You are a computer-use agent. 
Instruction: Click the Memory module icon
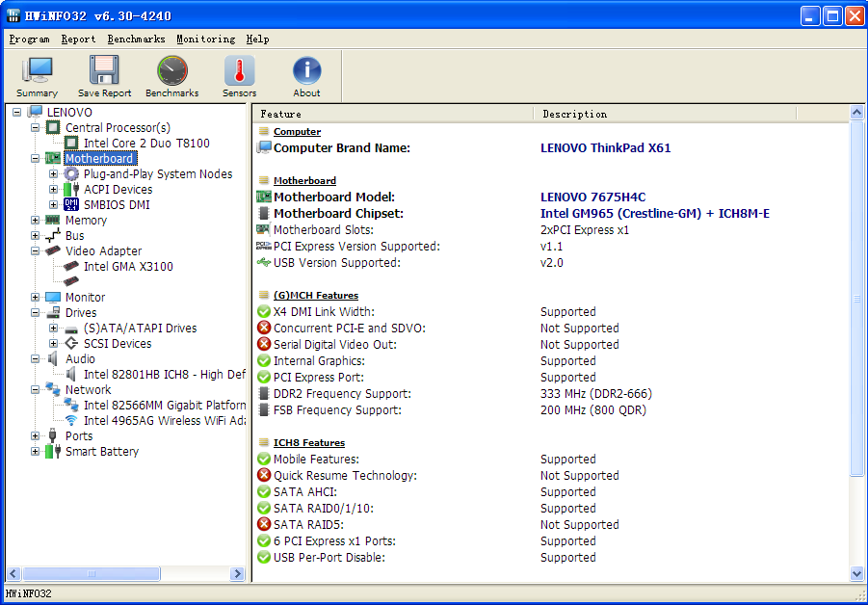(53, 220)
